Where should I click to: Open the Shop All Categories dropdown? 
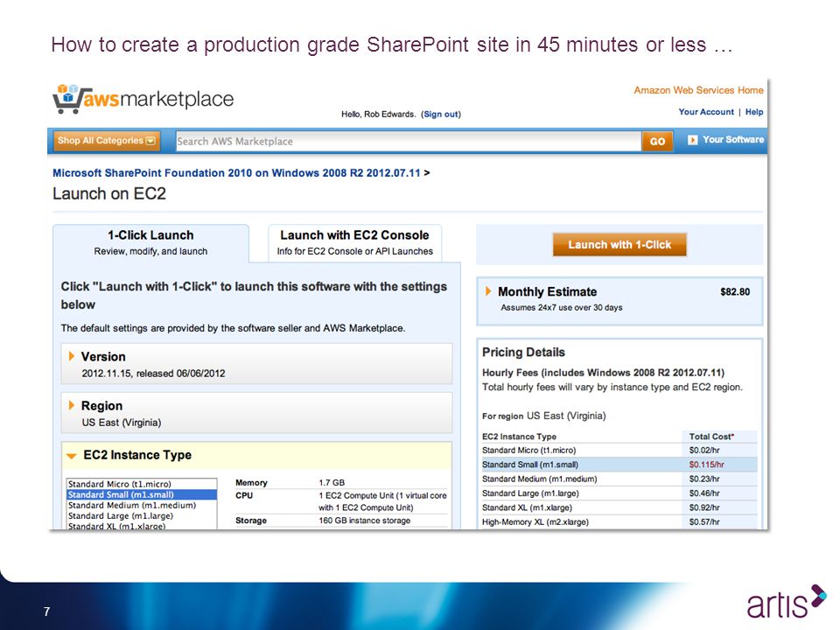click(107, 141)
